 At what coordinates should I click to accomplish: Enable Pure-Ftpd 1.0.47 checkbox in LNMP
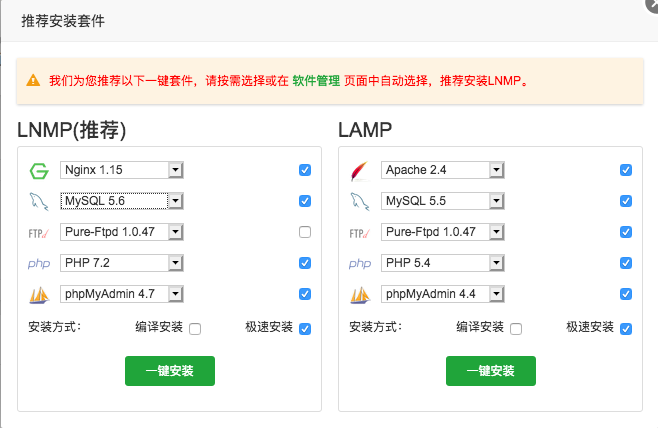click(x=305, y=232)
